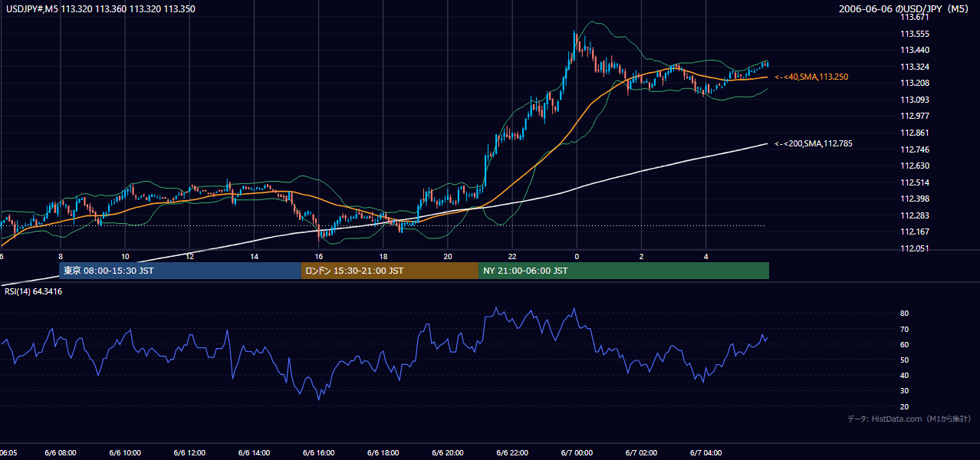Click price scale value 113.324
This screenshot has height=460, width=980.
point(914,67)
